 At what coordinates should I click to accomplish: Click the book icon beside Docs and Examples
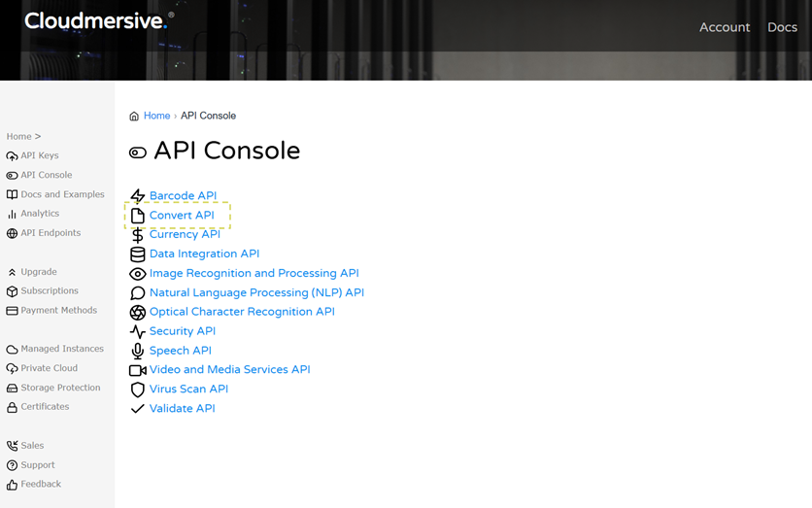click(12, 194)
